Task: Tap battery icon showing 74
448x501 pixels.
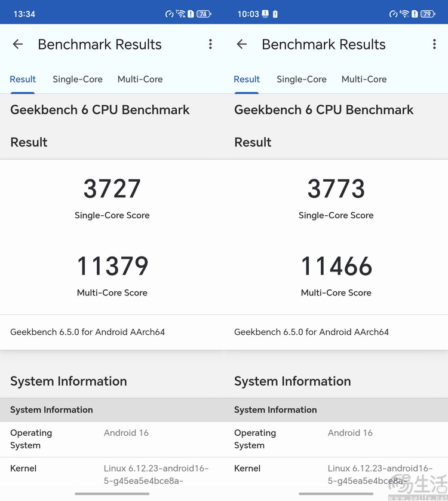Action: point(204,14)
